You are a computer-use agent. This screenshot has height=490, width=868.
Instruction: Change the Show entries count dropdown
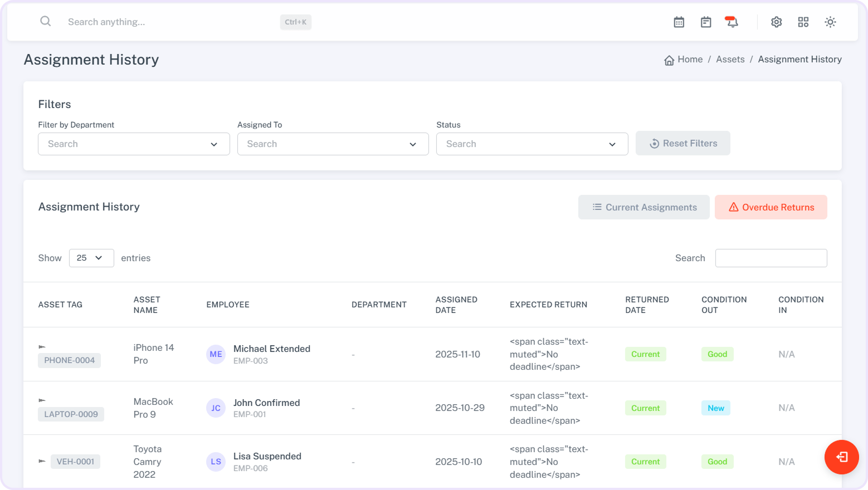(x=91, y=258)
